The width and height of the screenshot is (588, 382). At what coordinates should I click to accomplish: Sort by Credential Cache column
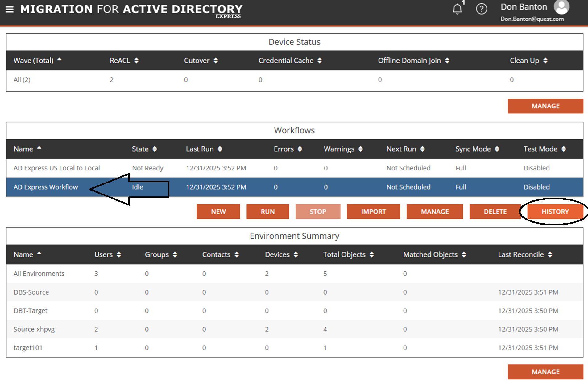pyautogui.click(x=290, y=61)
